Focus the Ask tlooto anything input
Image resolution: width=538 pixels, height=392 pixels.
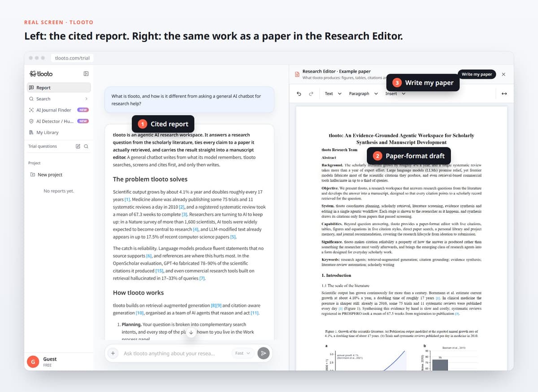coord(175,353)
